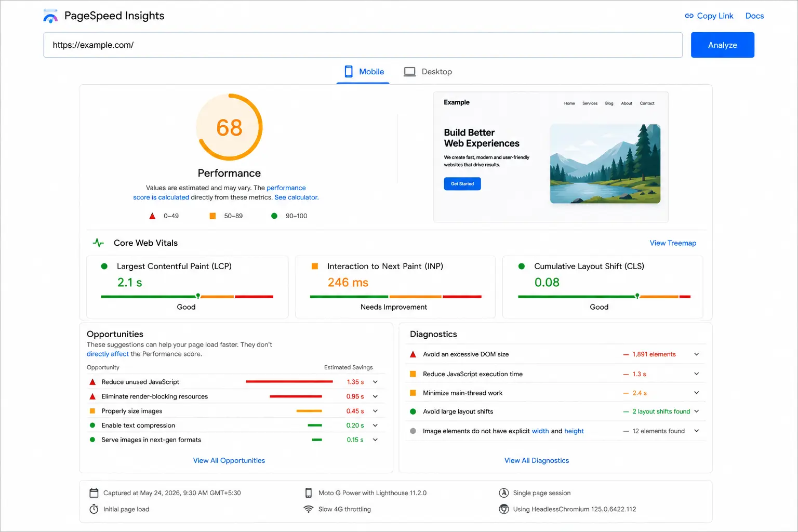Image resolution: width=798 pixels, height=532 pixels.
Task: Click the green dot beside Cumulative Layout Shift
Action: point(522,266)
